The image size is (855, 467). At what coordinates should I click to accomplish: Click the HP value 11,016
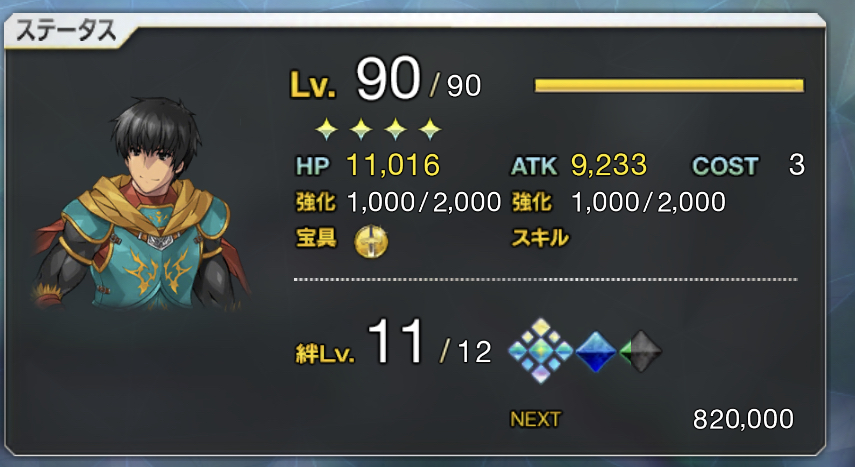coord(393,165)
